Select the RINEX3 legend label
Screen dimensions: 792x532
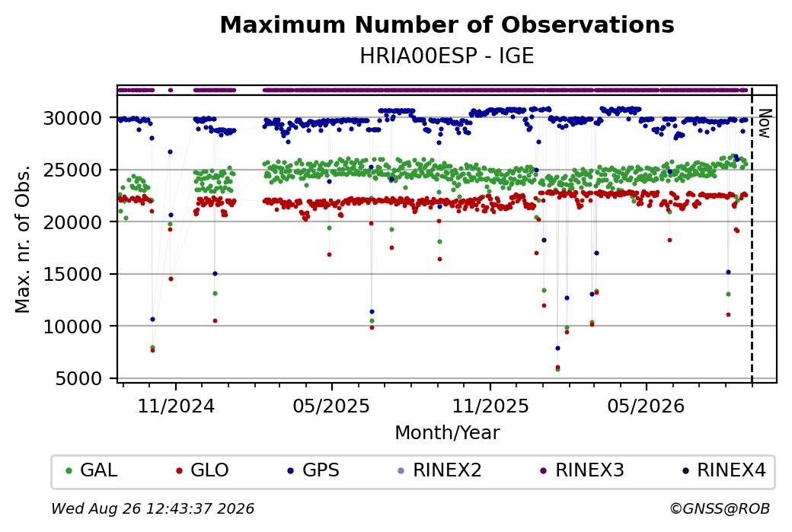(x=589, y=470)
